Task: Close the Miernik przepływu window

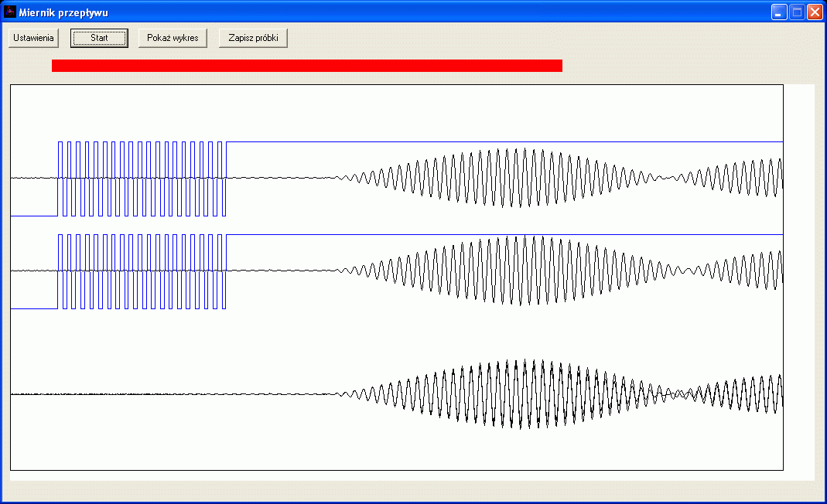Action: pyautogui.click(x=815, y=12)
